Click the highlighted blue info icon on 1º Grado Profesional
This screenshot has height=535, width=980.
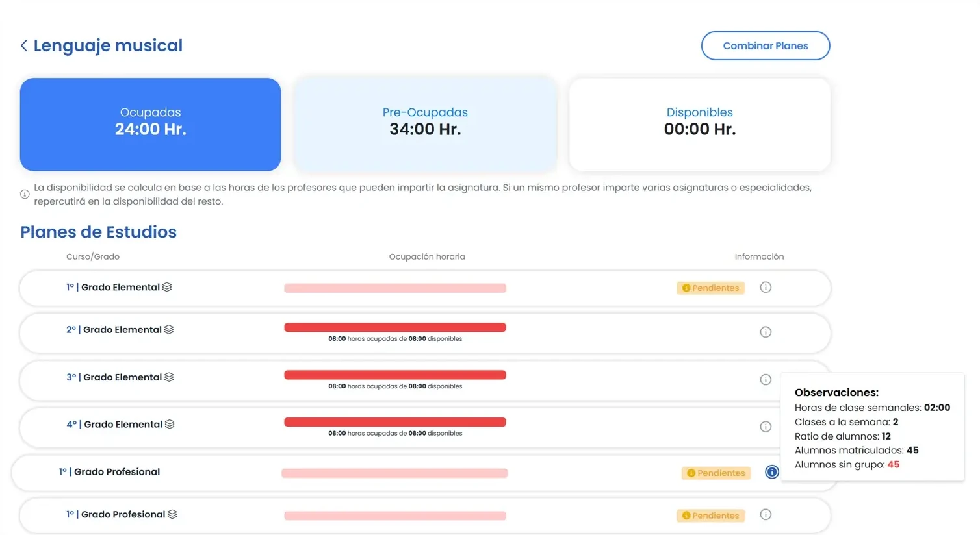point(771,472)
